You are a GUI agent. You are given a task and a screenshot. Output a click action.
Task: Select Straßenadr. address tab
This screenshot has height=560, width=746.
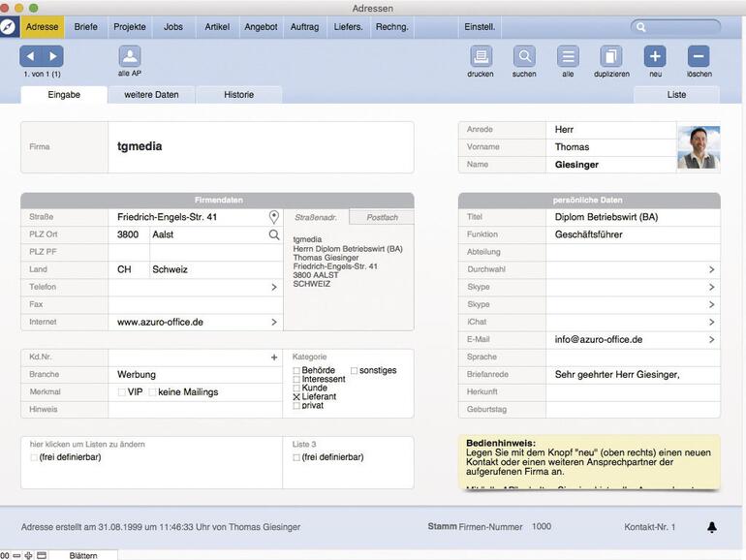tap(316, 217)
